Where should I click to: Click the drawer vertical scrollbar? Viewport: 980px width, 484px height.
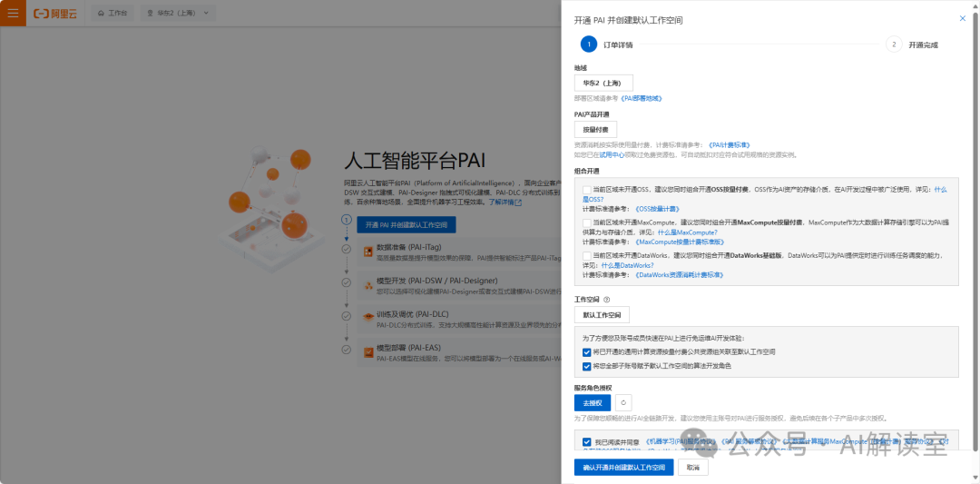pos(976,232)
